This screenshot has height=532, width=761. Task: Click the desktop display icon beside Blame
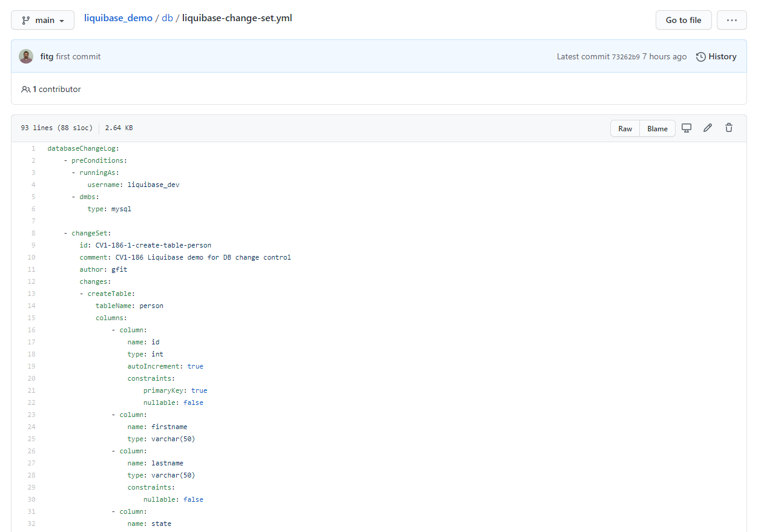[x=687, y=128]
